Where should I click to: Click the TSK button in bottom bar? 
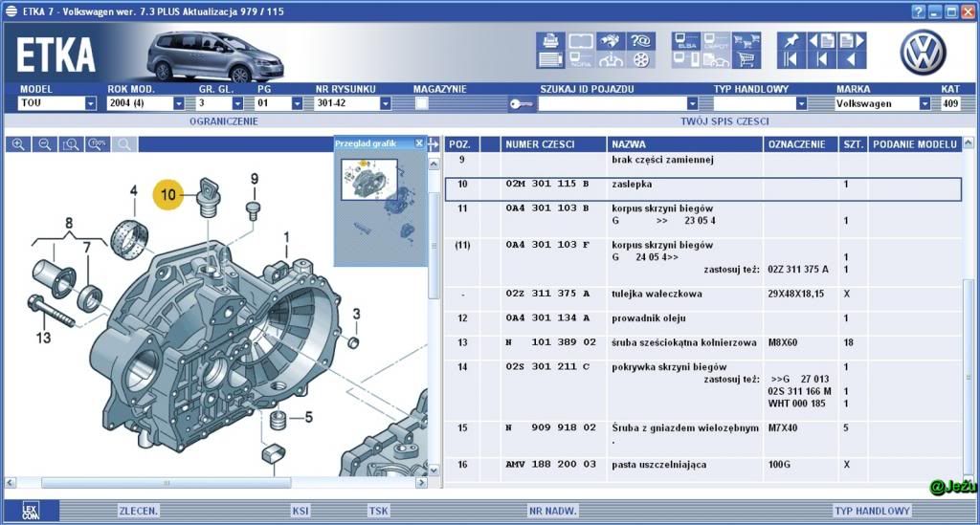tap(379, 511)
